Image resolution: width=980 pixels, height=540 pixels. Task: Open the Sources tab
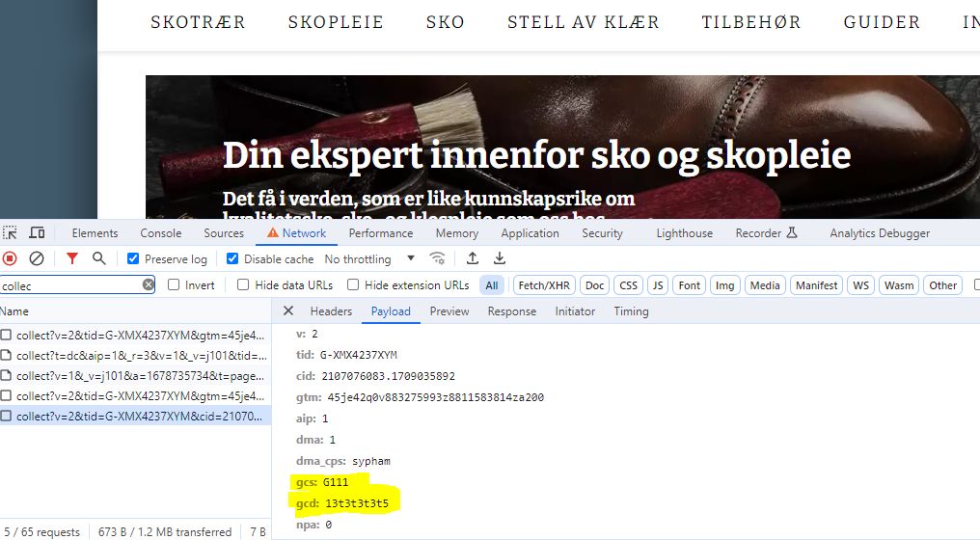click(224, 233)
